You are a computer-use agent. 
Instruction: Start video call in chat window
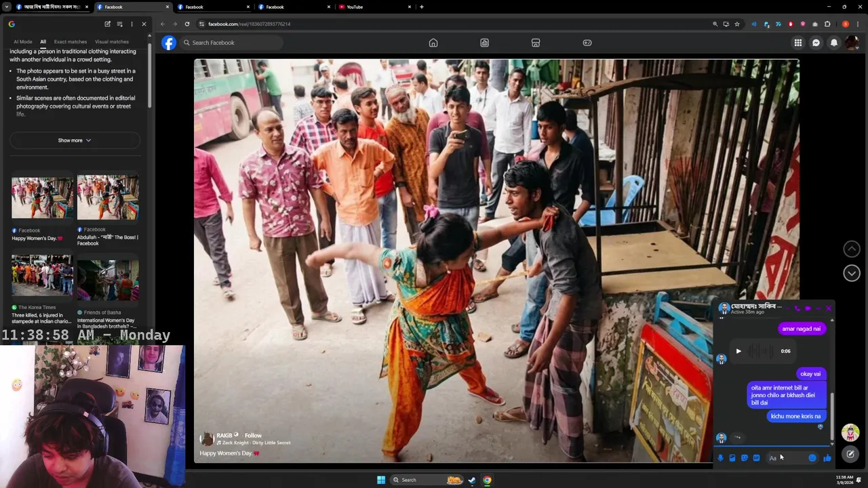coord(808,308)
